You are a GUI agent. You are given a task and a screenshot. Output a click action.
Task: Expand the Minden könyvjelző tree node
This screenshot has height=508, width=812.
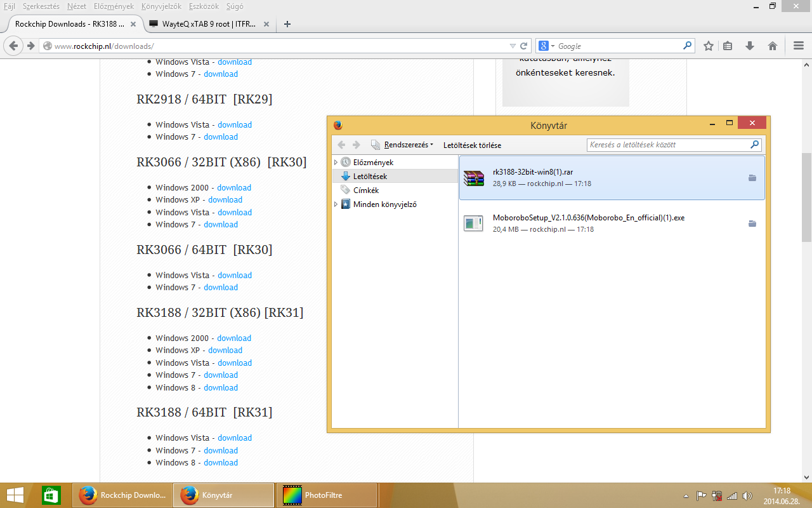pos(336,204)
